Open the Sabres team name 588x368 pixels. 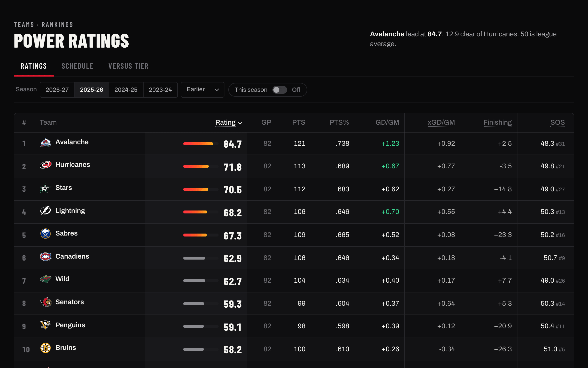point(66,233)
